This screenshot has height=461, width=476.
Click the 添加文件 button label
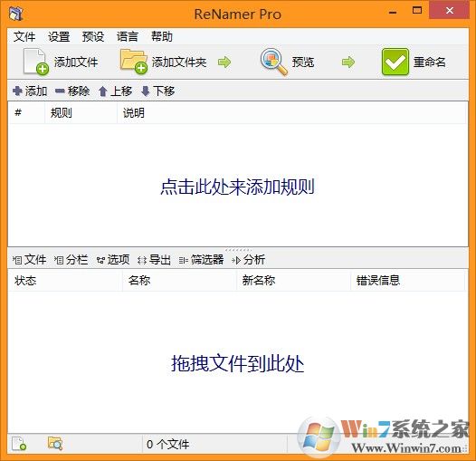(76, 62)
